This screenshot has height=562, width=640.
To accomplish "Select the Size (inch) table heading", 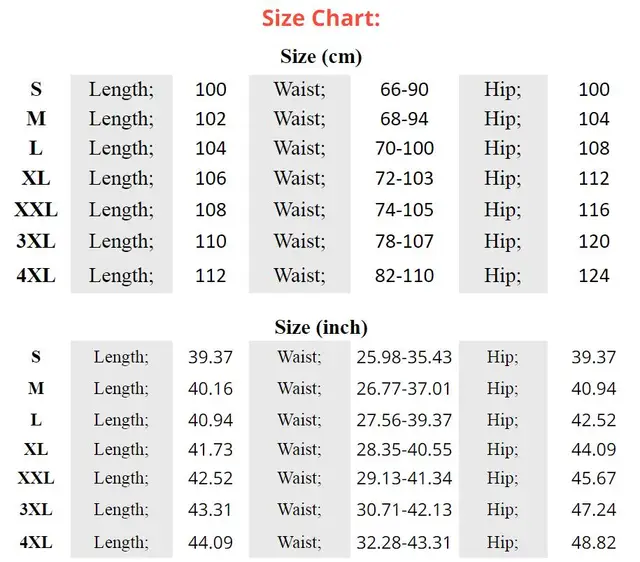I will point(321,327).
